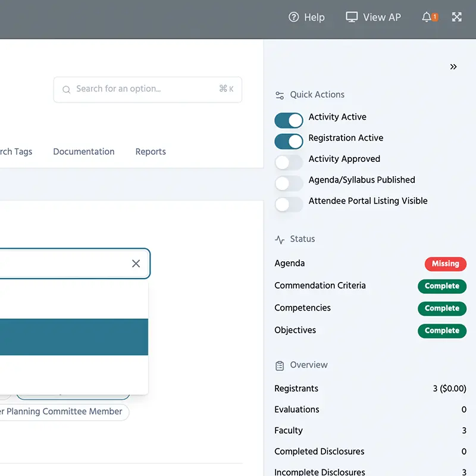Collapse the right panel with the chevron
Viewport: 476px width, 476px height.
[x=453, y=67]
